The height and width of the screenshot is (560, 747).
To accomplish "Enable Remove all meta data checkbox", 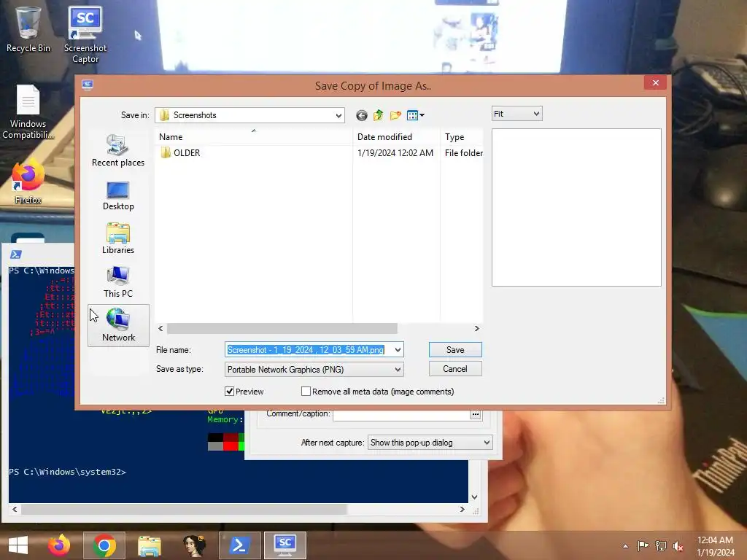I will click(x=306, y=392).
